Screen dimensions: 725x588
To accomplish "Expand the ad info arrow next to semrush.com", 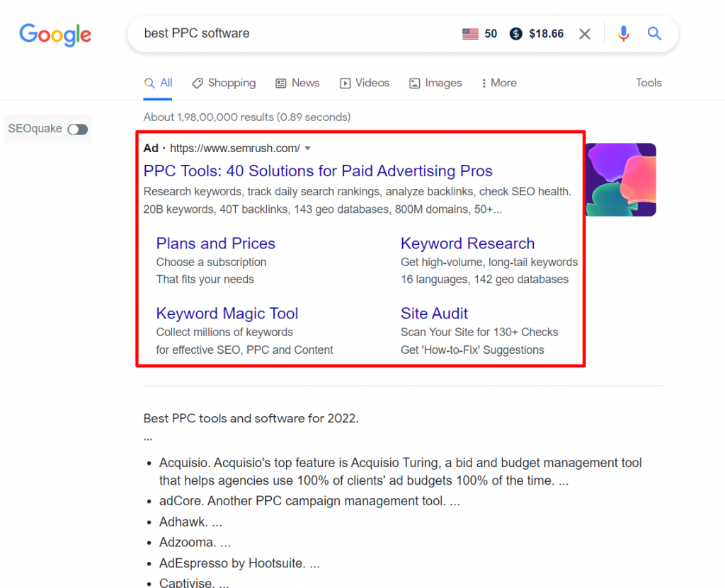I will point(308,148).
